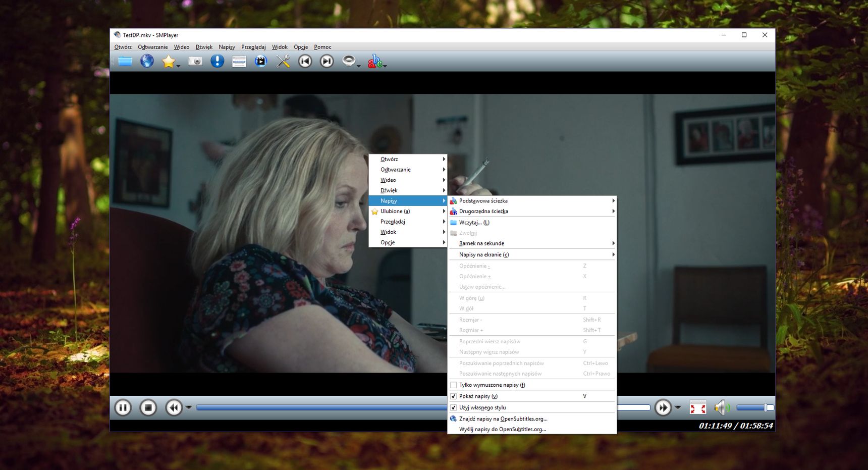The width and height of the screenshot is (868, 470).
Task: Open Wideo entry in context menu
Action: point(408,180)
